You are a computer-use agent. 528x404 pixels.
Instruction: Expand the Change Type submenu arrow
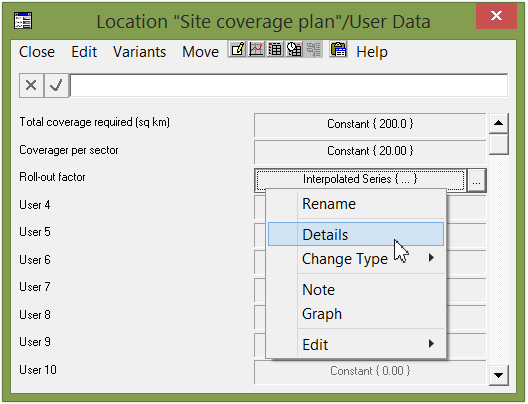pyautogui.click(x=431, y=258)
